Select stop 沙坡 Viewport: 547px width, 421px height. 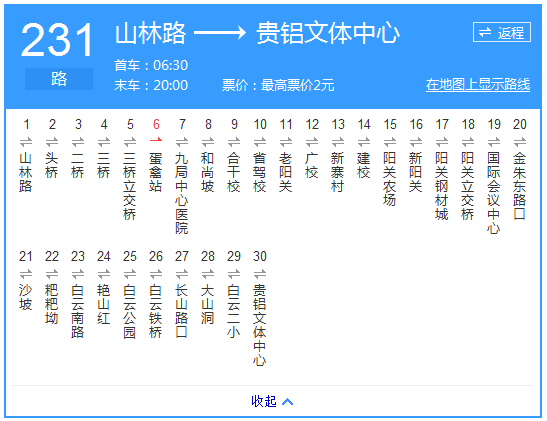tap(26, 298)
